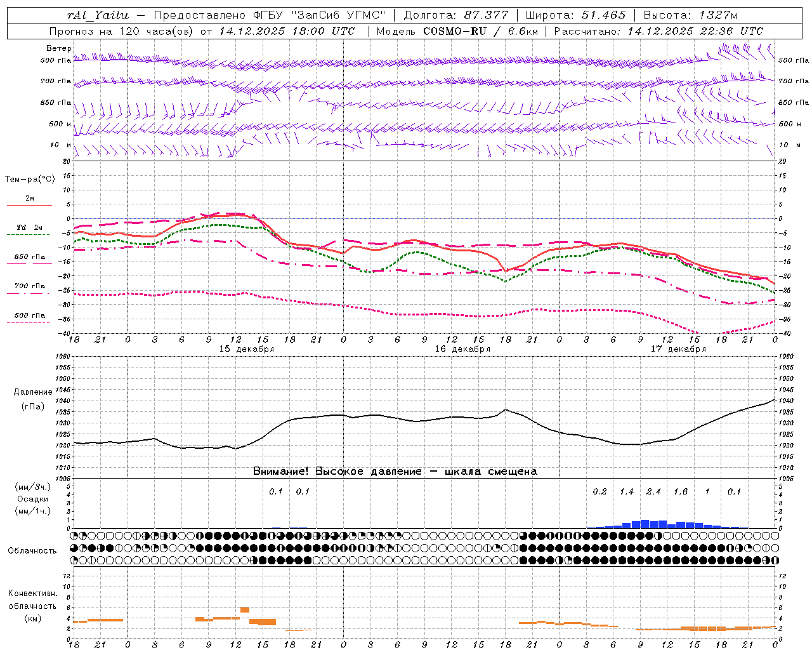The width and height of the screenshot is (812, 650).
Task: Click the station name rAl_Yailu in header
Action: 98,15
